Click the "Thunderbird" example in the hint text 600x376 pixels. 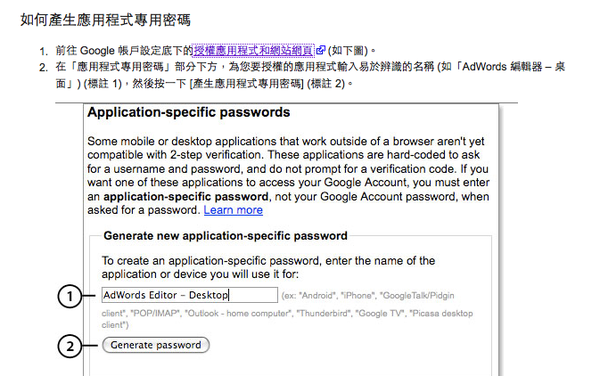coord(324,313)
